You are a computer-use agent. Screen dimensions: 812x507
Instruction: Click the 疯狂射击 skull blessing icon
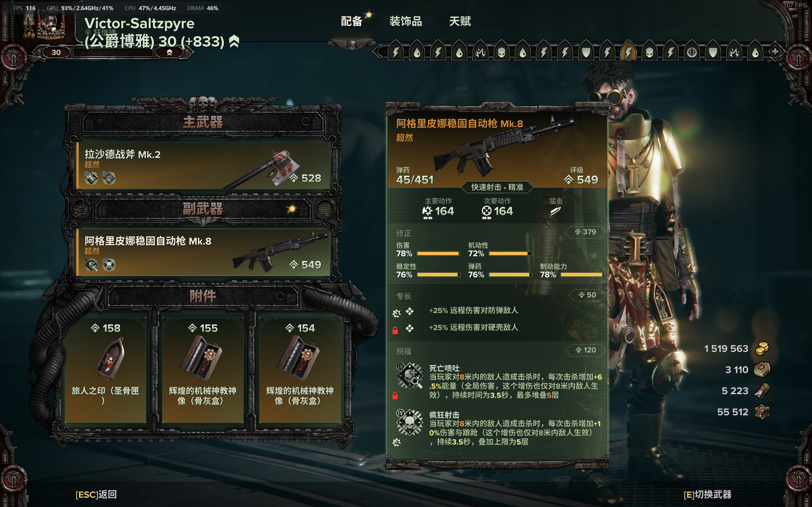pyautogui.click(x=409, y=422)
